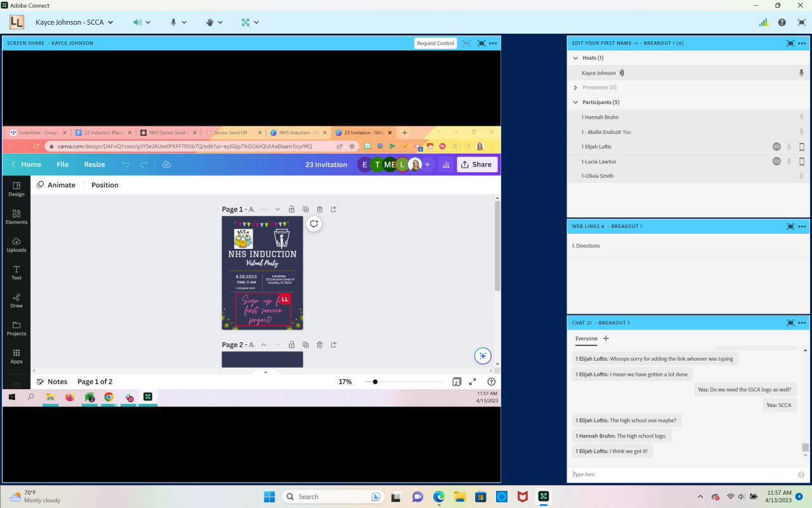Switch to the 23 Induction Planning browser tab

[x=103, y=133]
